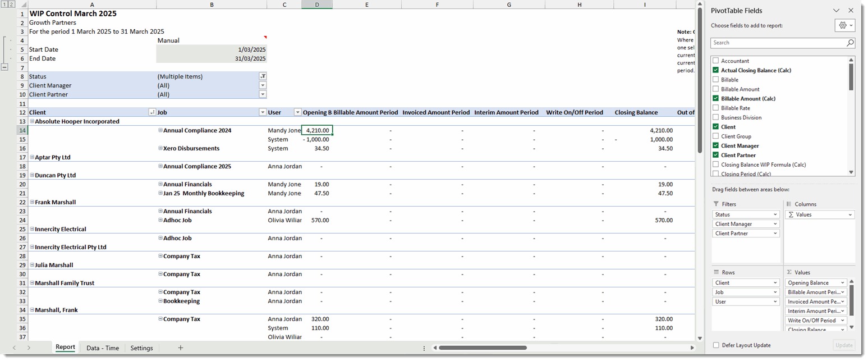Collapse Innercity Electrical Pty Ltd group
Viewport: 868px width, 361px height.
[x=32, y=247]
